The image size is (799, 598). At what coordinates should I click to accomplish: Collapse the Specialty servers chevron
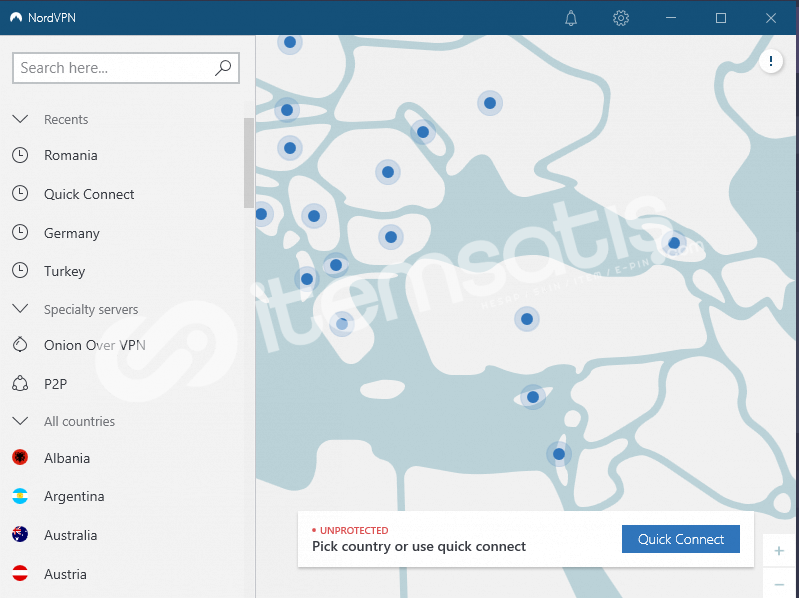(x=20, y=309)
